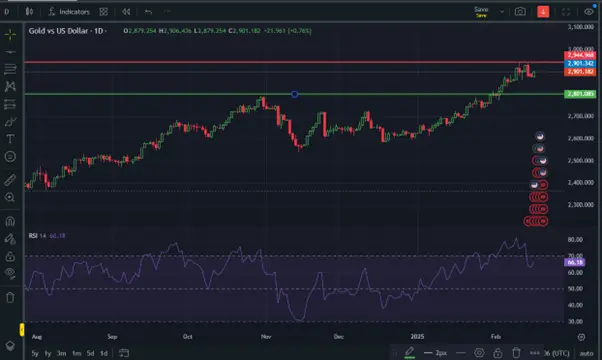Hide all drawings with the eye icon

coord(10,273)
